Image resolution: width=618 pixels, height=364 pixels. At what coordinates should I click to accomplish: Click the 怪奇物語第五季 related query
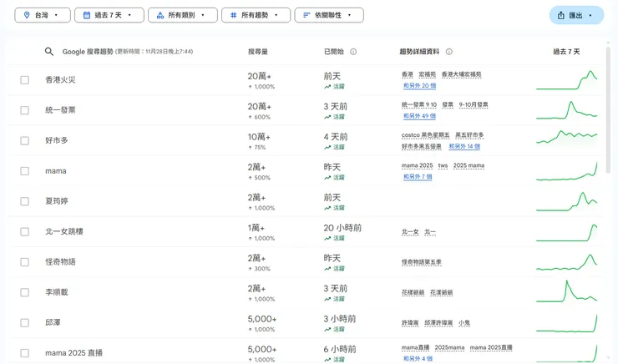click(x=422, y=262)
